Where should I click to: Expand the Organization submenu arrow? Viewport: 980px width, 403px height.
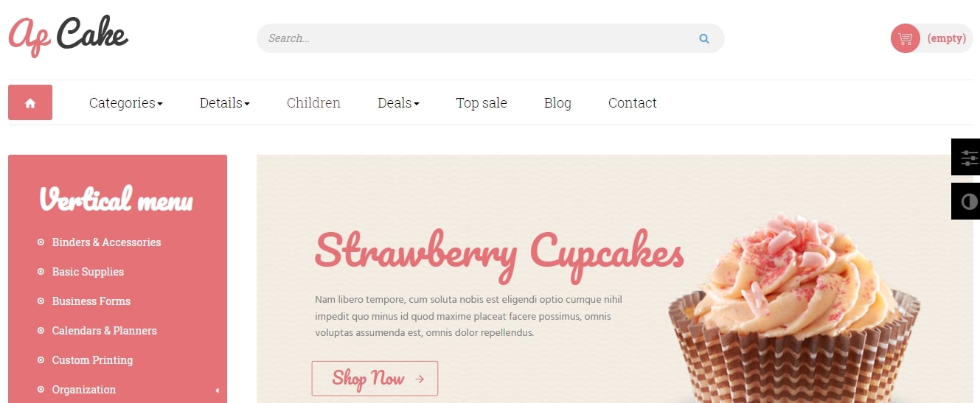pyautogui.click(x=217, y=390)
